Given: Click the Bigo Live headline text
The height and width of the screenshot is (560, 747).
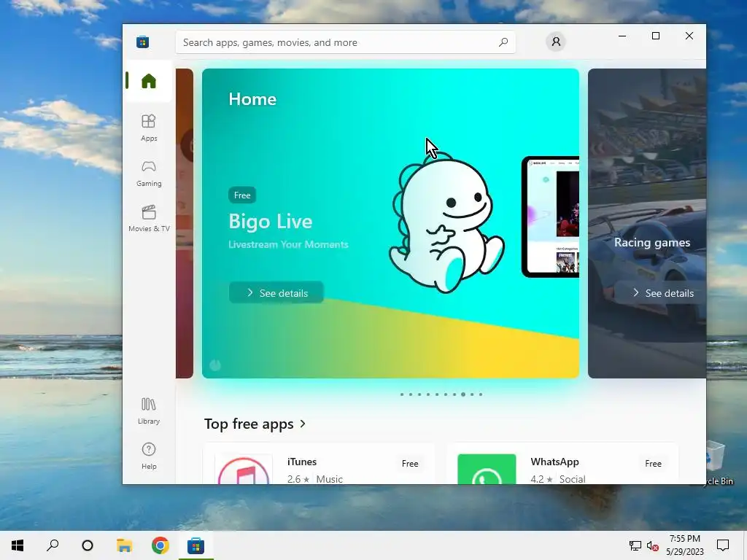Looking at the screenshot, I should (x=271, y=221).
